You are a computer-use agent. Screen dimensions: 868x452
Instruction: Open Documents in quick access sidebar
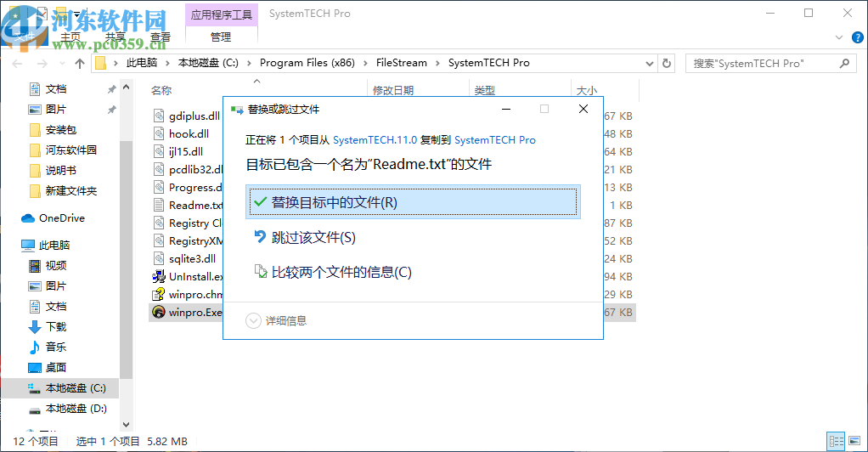point(56,88)
